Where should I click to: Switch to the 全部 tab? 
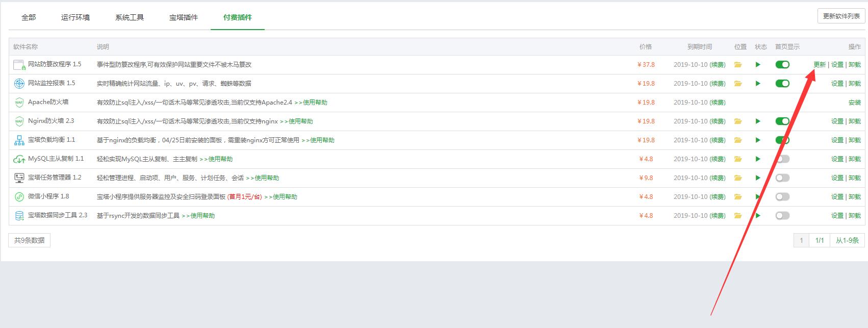[29, 17]
